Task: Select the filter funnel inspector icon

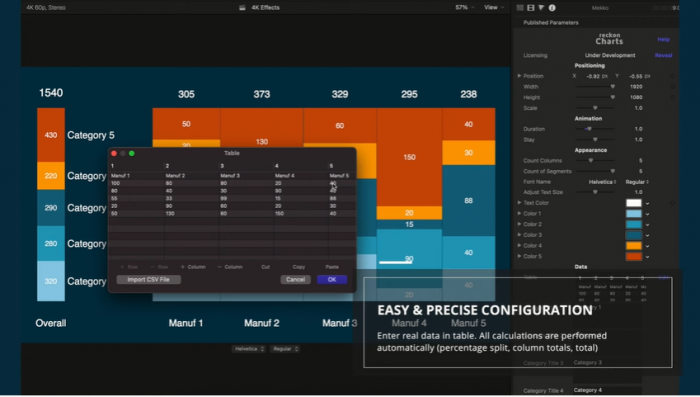Action: pyautogui.click(x=541, y=8)
